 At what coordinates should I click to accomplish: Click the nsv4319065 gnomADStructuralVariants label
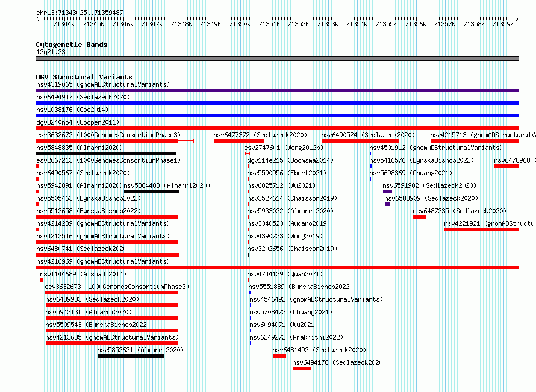[103, 84]
